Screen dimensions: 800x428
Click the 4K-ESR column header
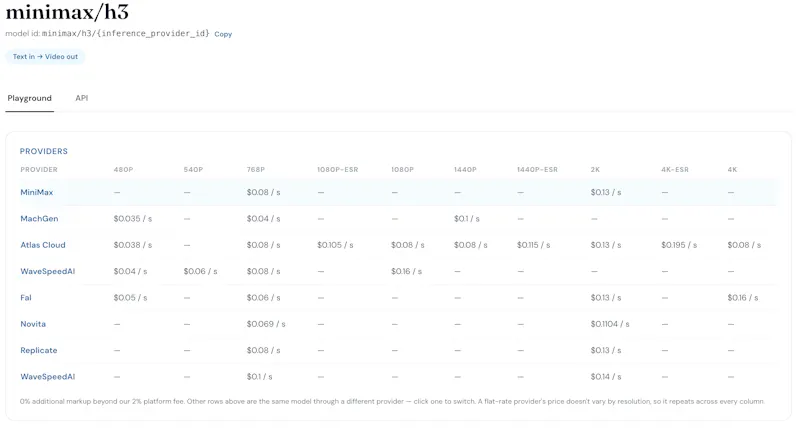[x=675, y=170]
